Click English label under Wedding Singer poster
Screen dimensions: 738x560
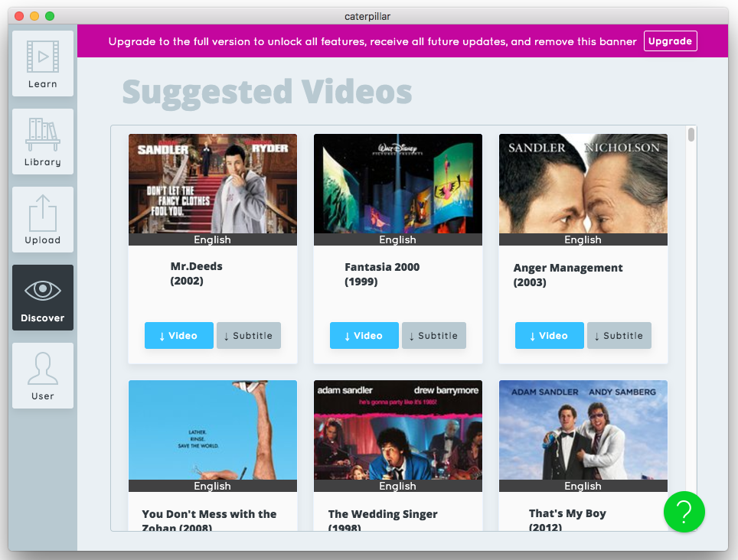(x=398, y=486)
